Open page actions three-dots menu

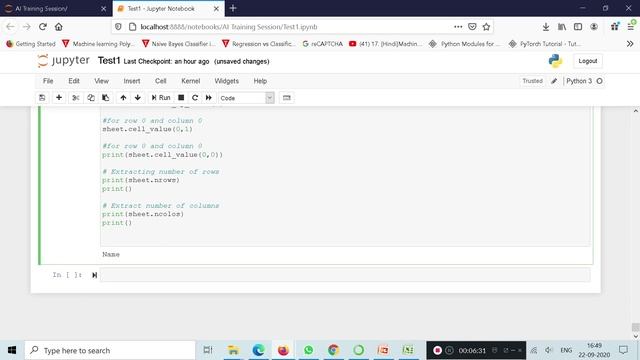pos(458,27)
